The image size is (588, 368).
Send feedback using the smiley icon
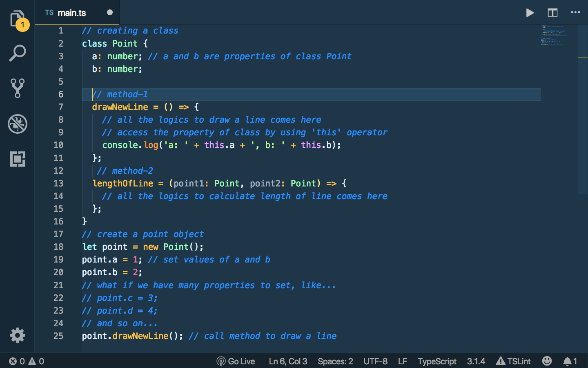[547, 361]
